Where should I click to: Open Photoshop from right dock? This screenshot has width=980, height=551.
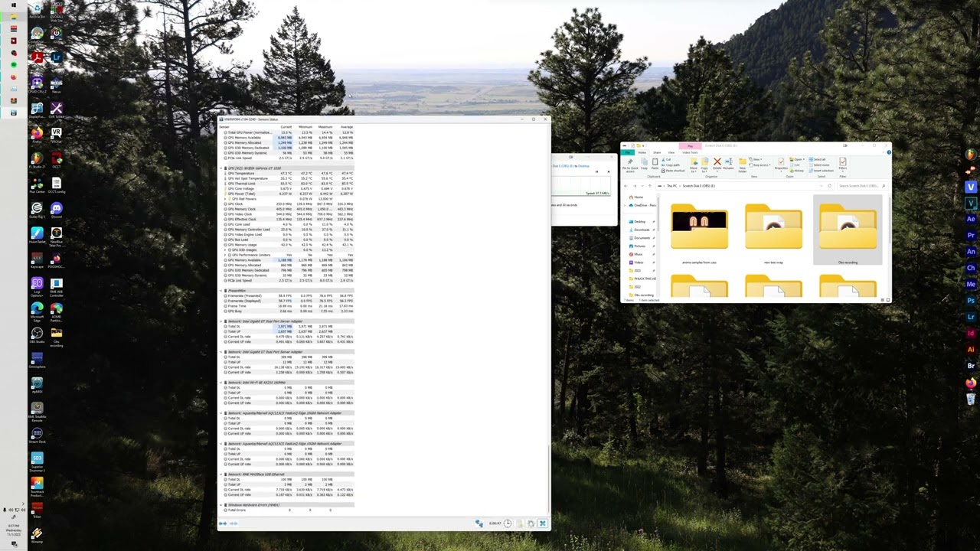[971, 301]
